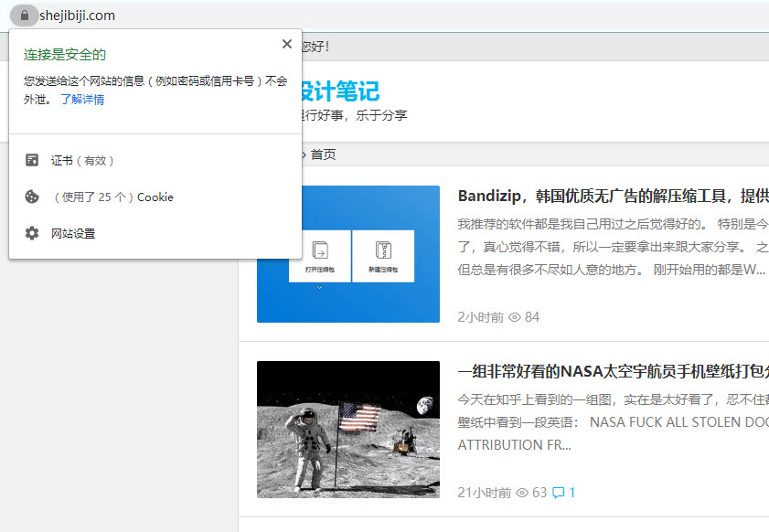The image size is (769, 532).
Task: Click the lock icon in the address bar
Action: (24, 15)
